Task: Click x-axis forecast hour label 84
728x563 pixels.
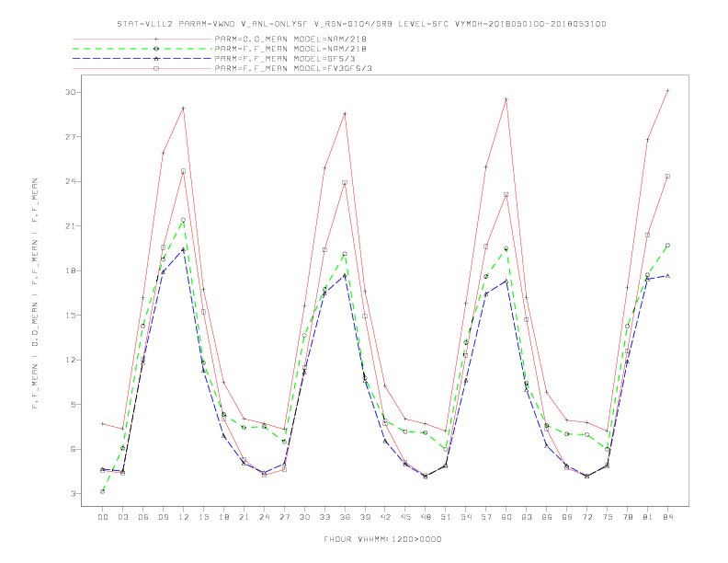Action: (667, 517)
